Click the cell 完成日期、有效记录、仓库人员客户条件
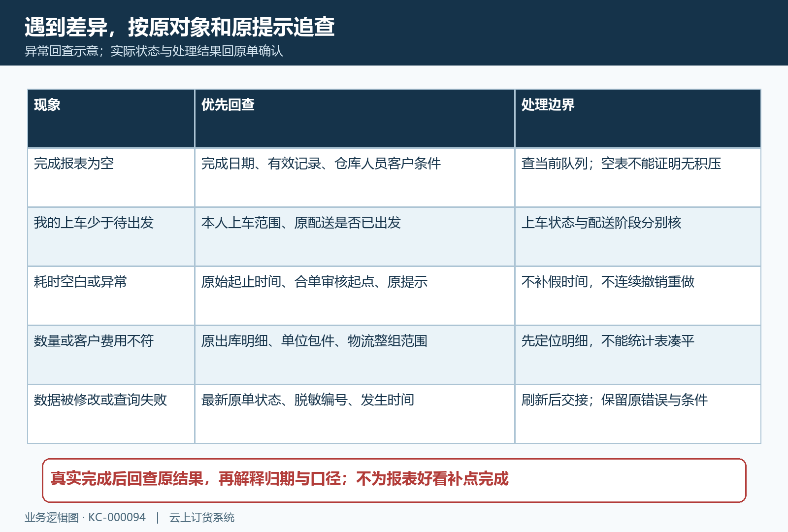 pos(355,177)
